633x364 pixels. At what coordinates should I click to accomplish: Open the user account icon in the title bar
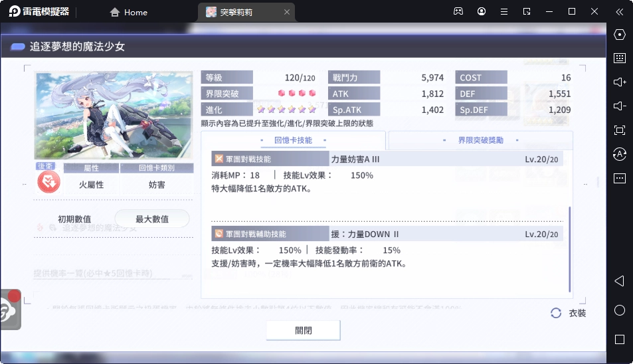click(481, 11)
